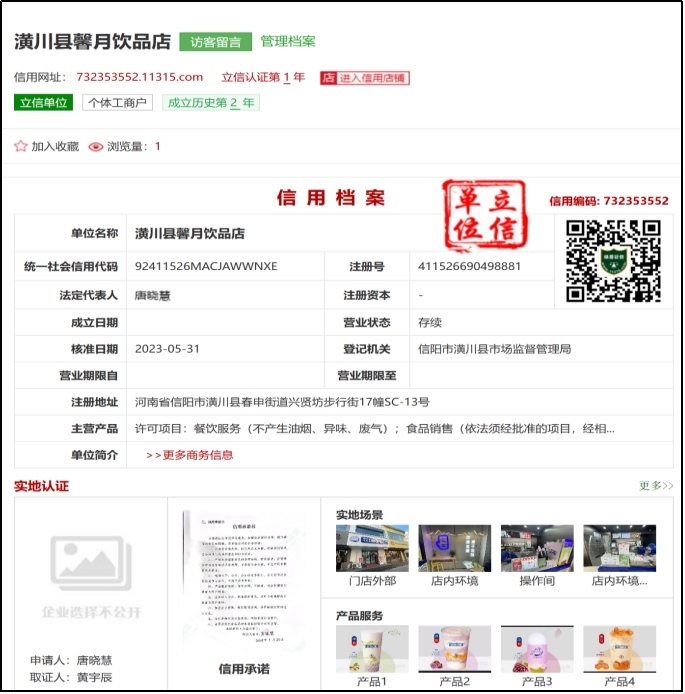Click the 立信认证第 1 年 text
This screenshot has width=685, height=694.
coord(263,77)
